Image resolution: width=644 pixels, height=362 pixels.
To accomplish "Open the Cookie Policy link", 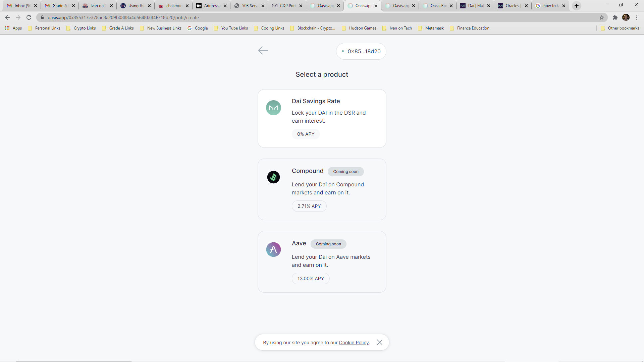I will (354, 343).
